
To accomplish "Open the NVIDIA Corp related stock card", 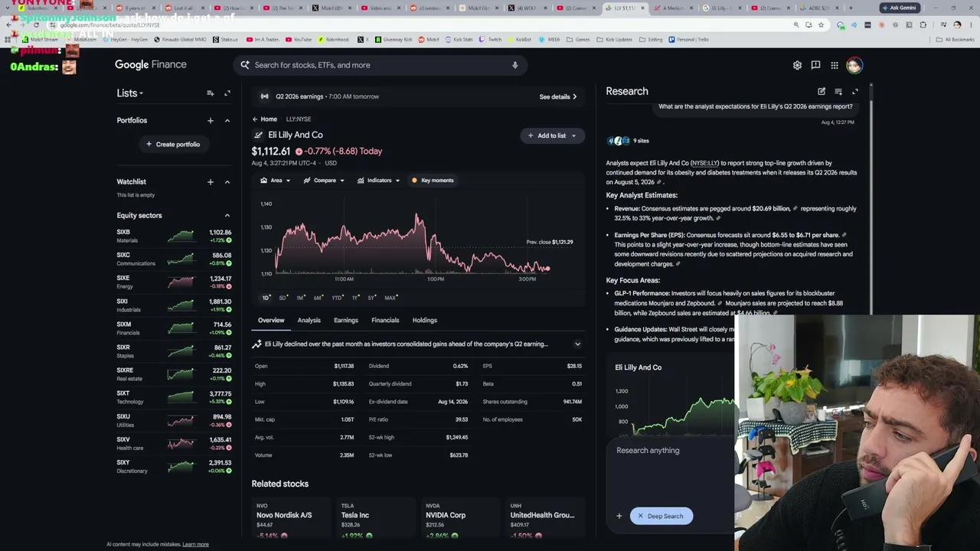I will click(460, 518).
